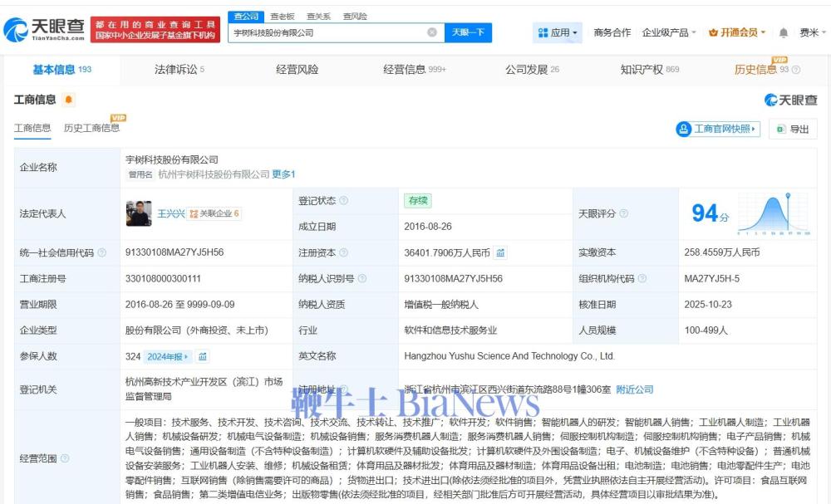Select the 查公司 search tab
Viewport: 831px width, 504px height.
click(x=247, y=17)
